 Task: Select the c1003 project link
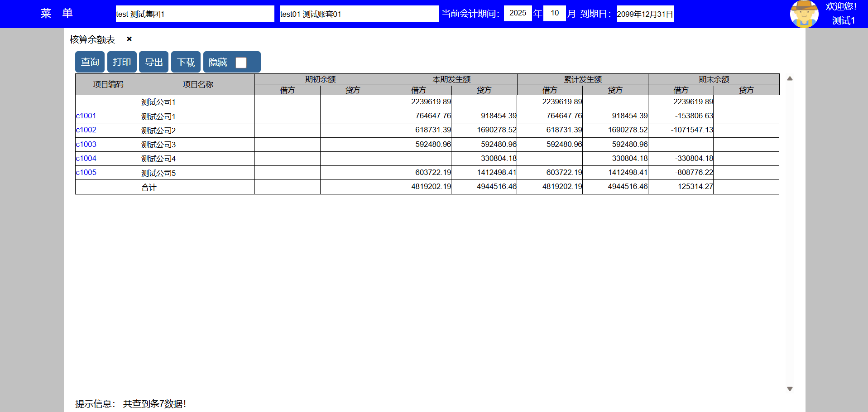click(86, 145)
